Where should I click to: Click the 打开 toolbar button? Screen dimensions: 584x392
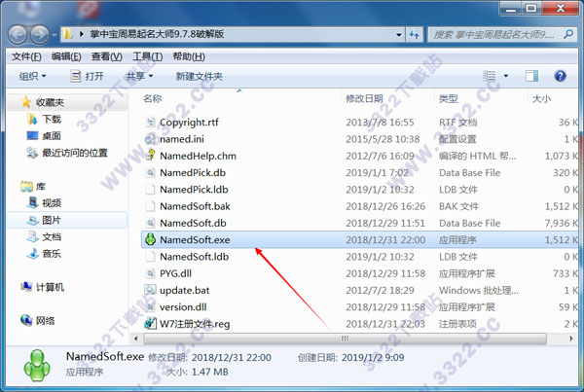88,76
